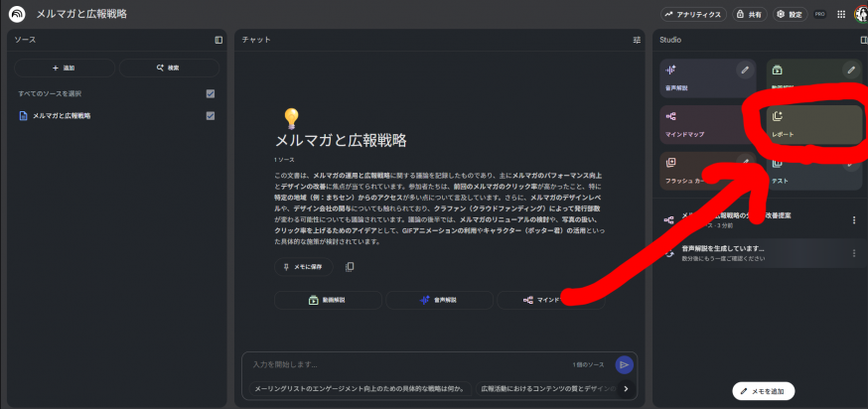Open chat settings sliders icon
This screenshot has width=868, height=409.
[x=637, y=40]
